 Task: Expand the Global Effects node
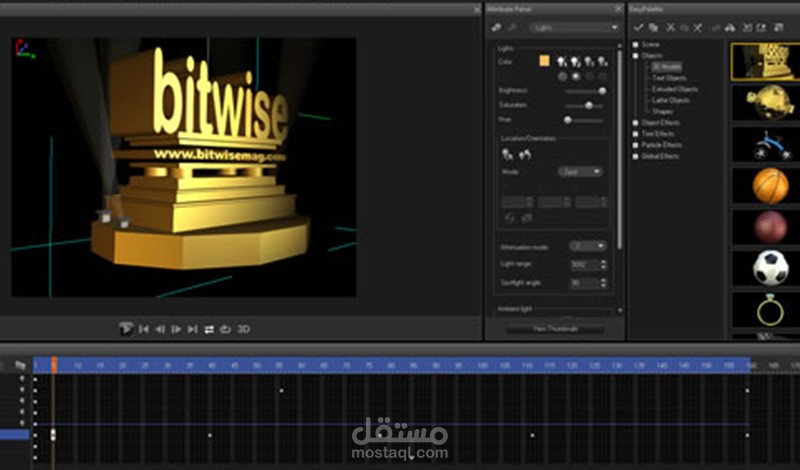pos(635,157)
